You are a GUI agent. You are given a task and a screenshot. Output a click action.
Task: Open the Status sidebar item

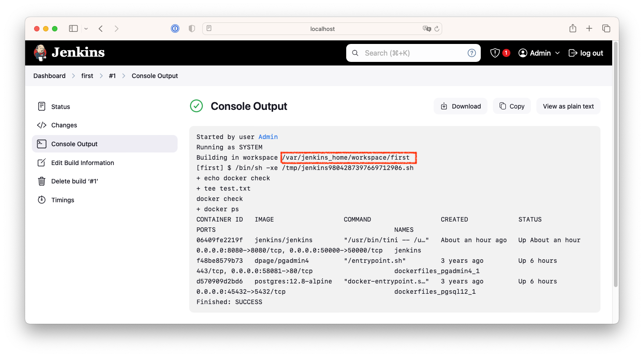(x=104, y=106)
